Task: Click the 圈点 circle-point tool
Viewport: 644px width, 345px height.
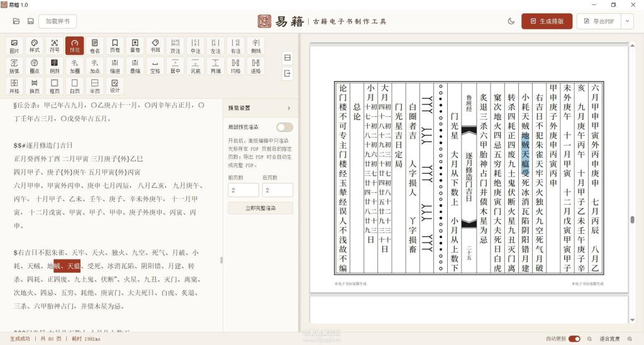Action: click(35, 65)
